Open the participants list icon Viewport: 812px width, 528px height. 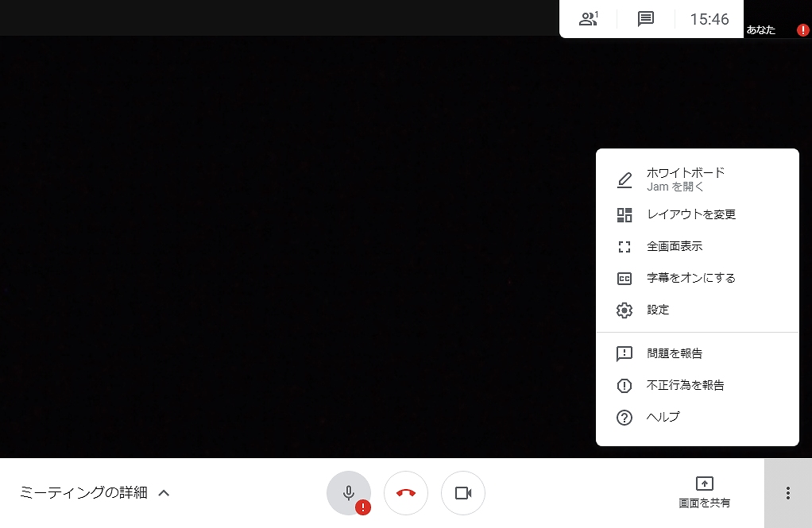click(588, 19)
